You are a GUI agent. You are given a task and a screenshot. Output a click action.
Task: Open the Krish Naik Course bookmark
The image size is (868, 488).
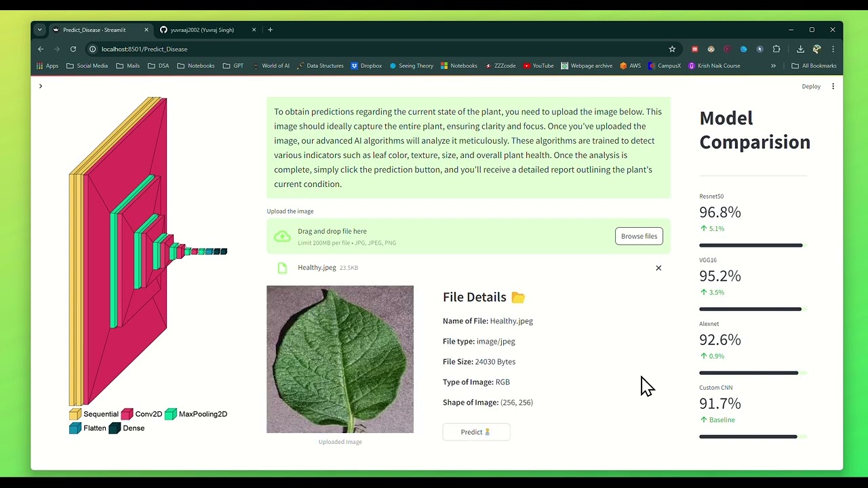(x=714, y=66)
